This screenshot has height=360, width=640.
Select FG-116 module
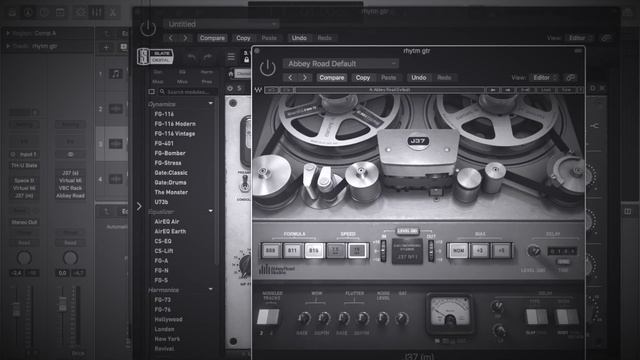pyautogui.click(x=164, y=114)
